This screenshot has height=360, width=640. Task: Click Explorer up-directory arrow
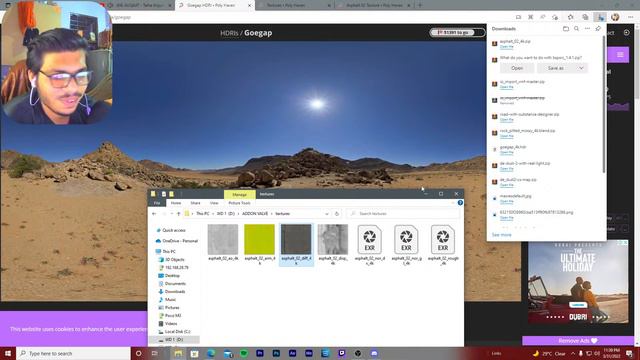pos(178,214)
